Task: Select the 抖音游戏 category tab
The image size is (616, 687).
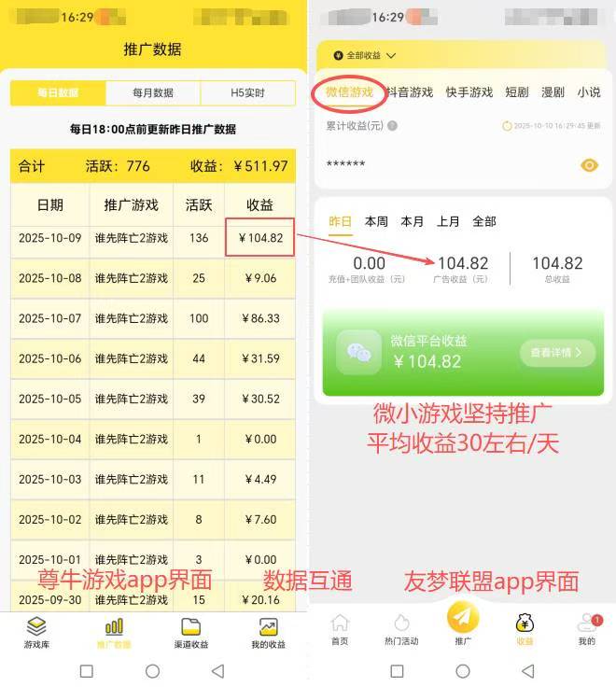Action: tap(410, 92)
